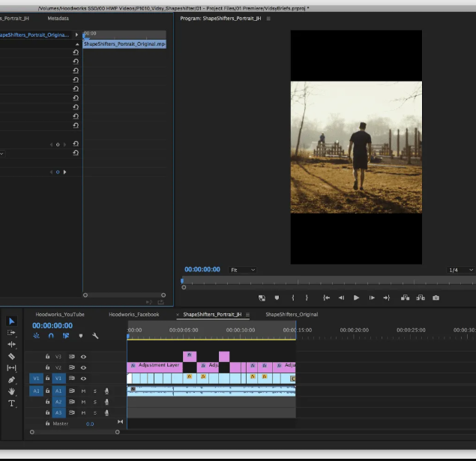Open Program monitor panel menu
This screenshot has height=461, width=476.
pyautogui.click(x=268, y=19)
